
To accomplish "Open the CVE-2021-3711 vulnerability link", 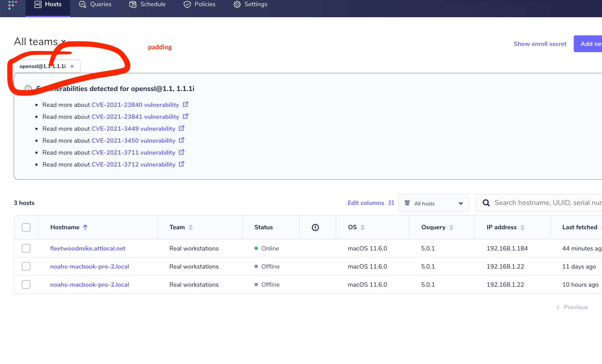I will tap(133, 153).
